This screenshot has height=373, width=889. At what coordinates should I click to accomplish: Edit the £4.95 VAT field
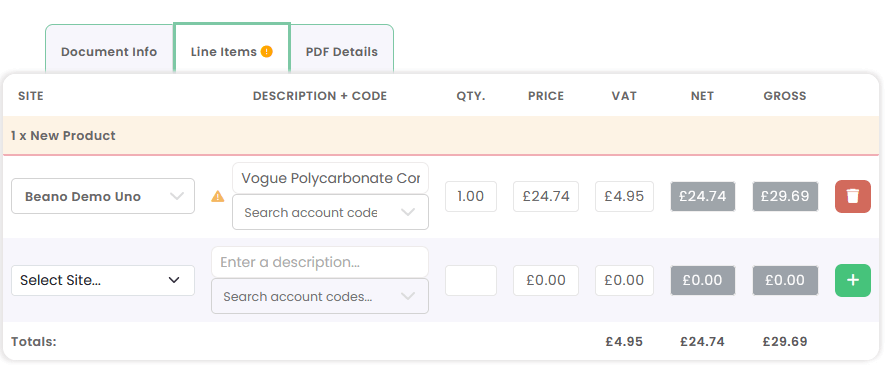pyautogui.click(x=624, y=196)
